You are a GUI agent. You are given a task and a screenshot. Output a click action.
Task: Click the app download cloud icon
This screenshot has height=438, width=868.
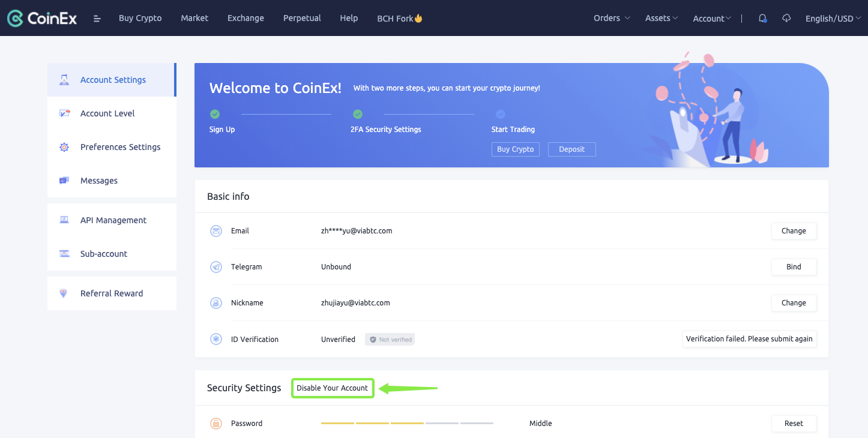[x=786, y=19]
